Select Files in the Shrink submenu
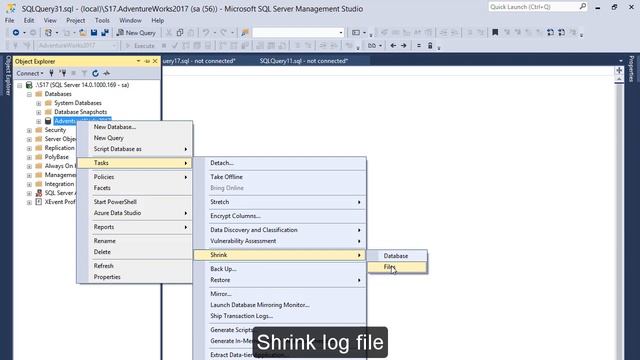 point(397,267)
